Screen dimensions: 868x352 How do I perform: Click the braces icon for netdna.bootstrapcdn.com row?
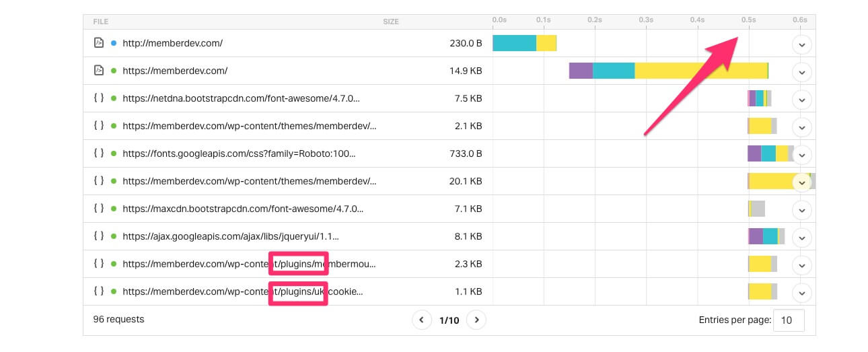[98, 98]
